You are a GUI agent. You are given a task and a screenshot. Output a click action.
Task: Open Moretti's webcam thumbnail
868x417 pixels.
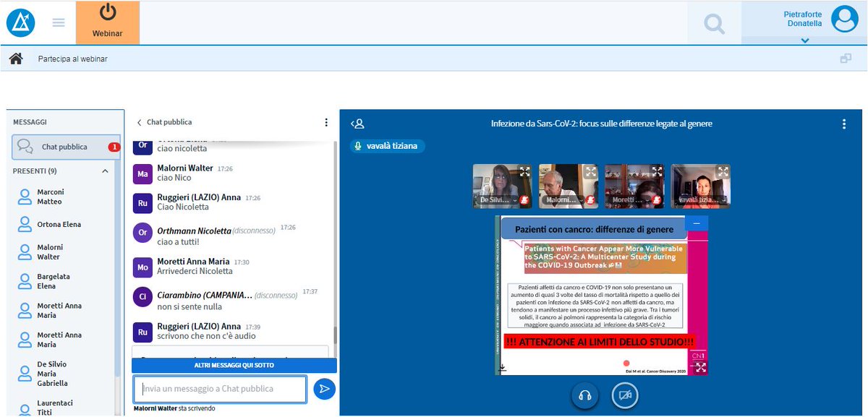(x=634, y=186)
